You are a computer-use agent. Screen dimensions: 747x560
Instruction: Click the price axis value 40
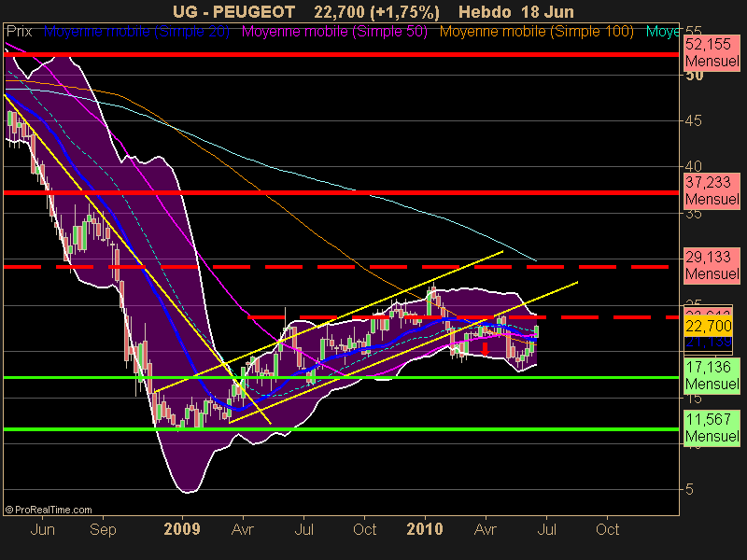coord(694,167)
